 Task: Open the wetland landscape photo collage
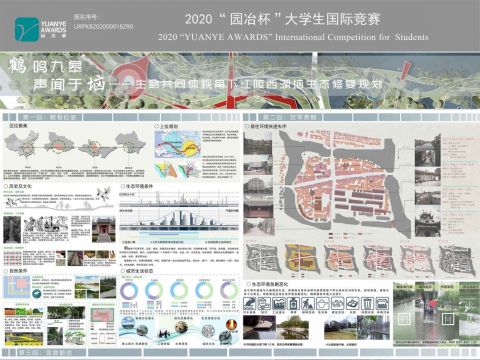tap(95, 287)
